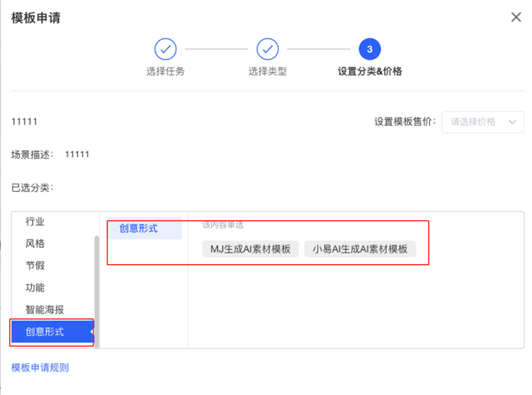Click the price dropdown chevron arrow
The width and height of the screenshot is (532, 395).
tap(512, 122)
